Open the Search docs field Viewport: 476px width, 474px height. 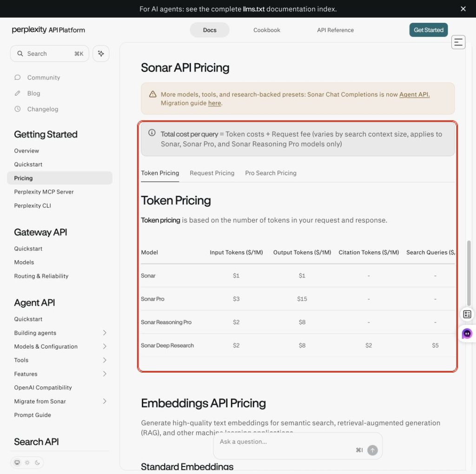click(50, 54)
